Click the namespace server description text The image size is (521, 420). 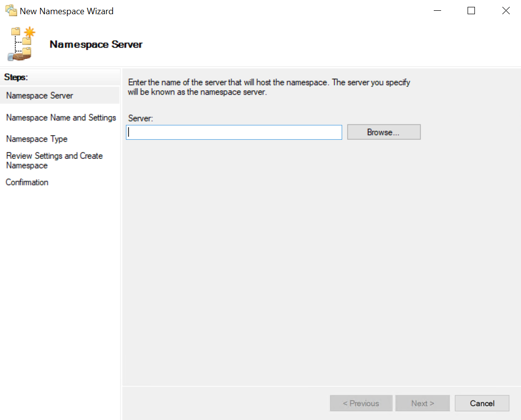(x=269, y=87)
